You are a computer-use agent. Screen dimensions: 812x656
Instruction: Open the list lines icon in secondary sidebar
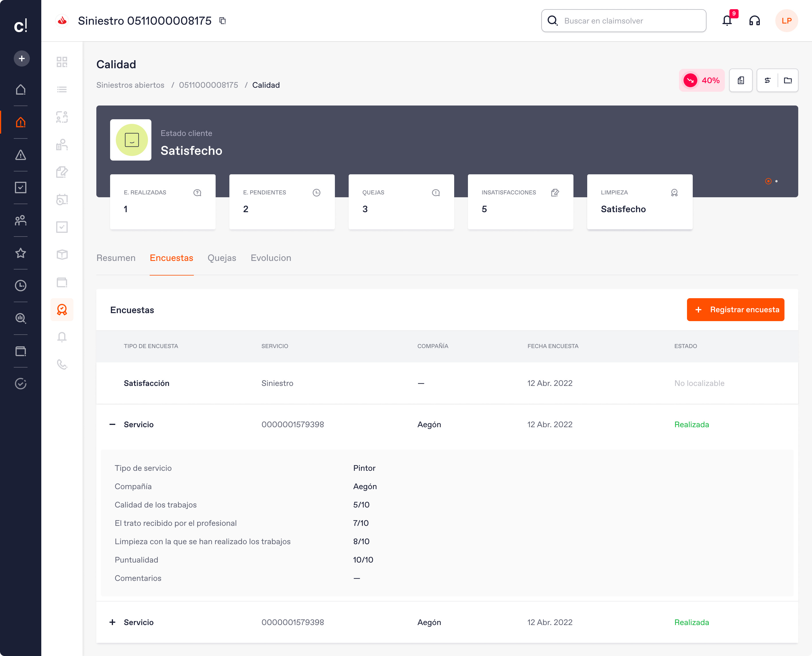(x=62, y=89)
